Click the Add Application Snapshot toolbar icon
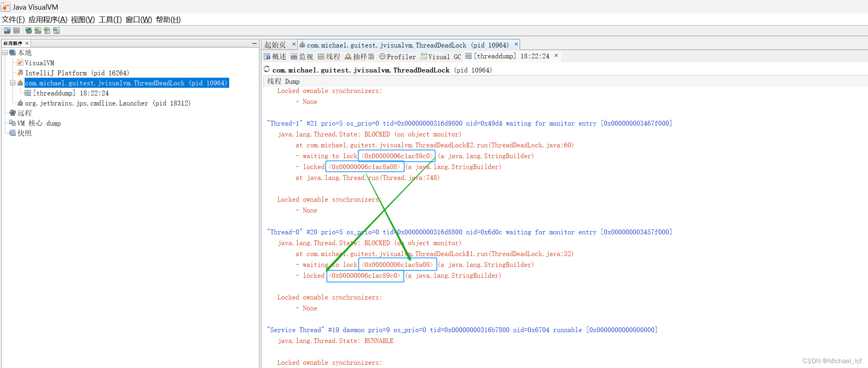 (x=56, y=31)
